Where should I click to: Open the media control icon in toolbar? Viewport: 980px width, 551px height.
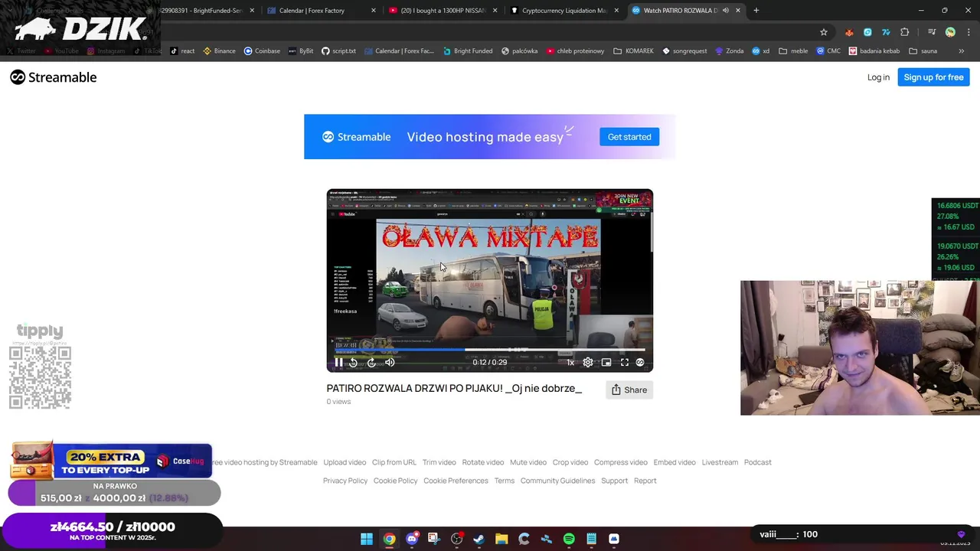932,32
